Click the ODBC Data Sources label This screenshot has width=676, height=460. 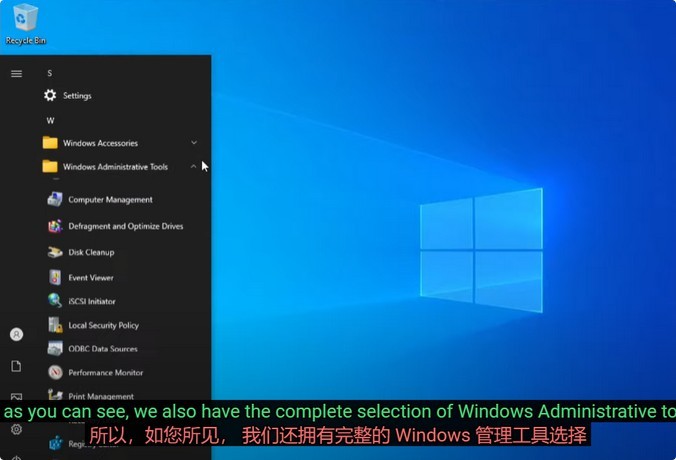pyautogui.click(x=103, y=349)
